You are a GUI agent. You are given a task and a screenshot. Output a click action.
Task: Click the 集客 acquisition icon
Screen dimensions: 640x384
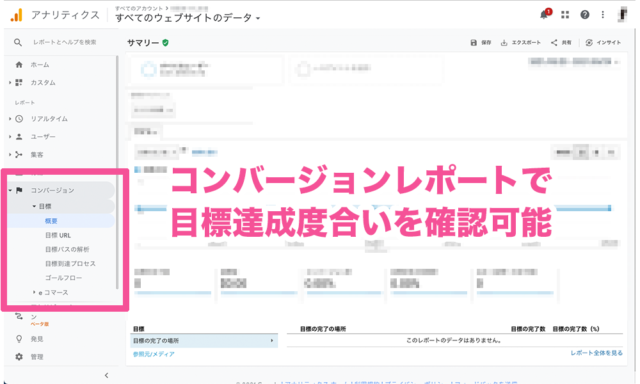[19, 155]
